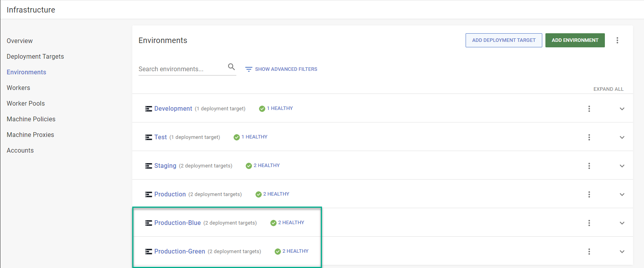Open overflow menu for Staging environment
The height and width of the screenshot is (268, 644).
point(589,166)
